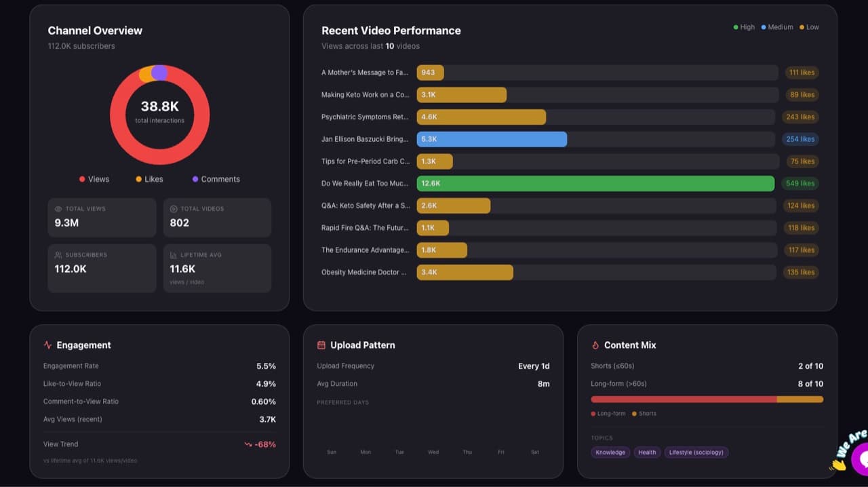Select the Knowledge topic tag
Image resolution: width=868 pixels, height=487 pixels.
coord(610,452)
